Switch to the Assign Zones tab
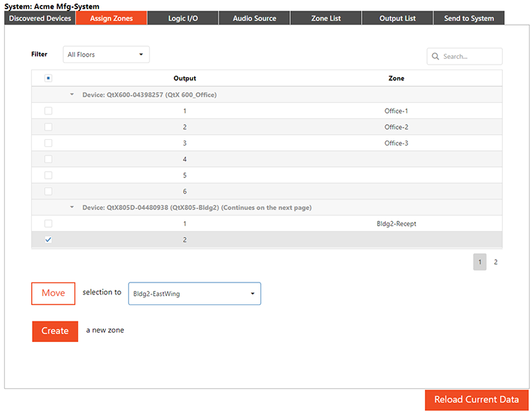Viewport: 532px width, 413px height. (x=111, y=18)
